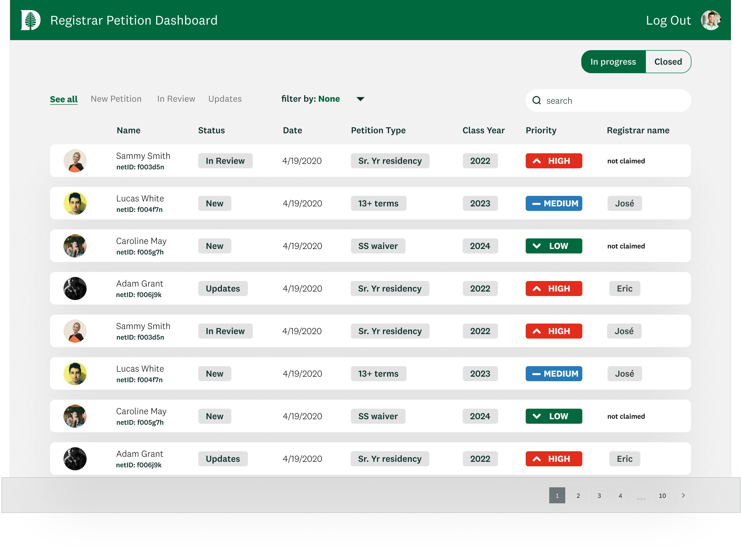Click the HIGH priority badge in first row
741x560 pixels.
point(553,161)
